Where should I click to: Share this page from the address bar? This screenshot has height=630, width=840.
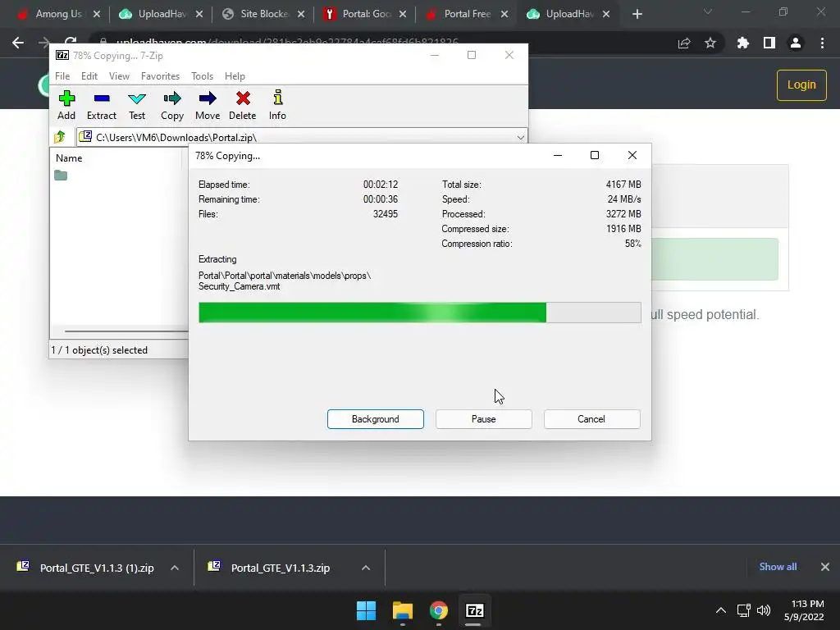tap(684, 43)
